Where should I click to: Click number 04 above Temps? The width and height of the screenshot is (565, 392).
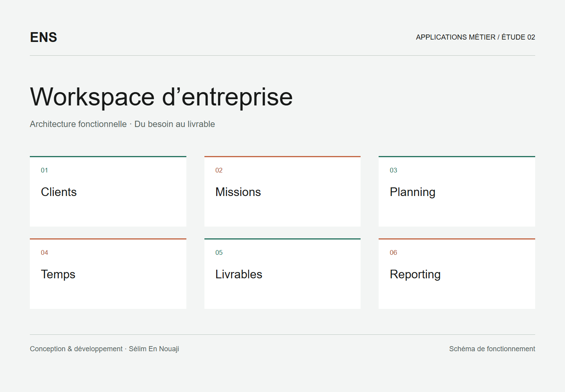44,252
